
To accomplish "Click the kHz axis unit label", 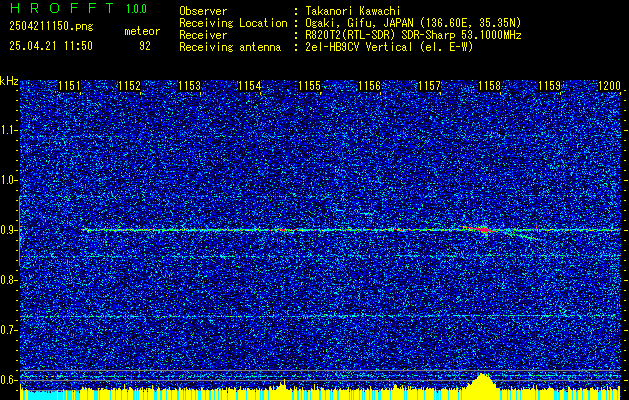I will (x=9, y=81).
